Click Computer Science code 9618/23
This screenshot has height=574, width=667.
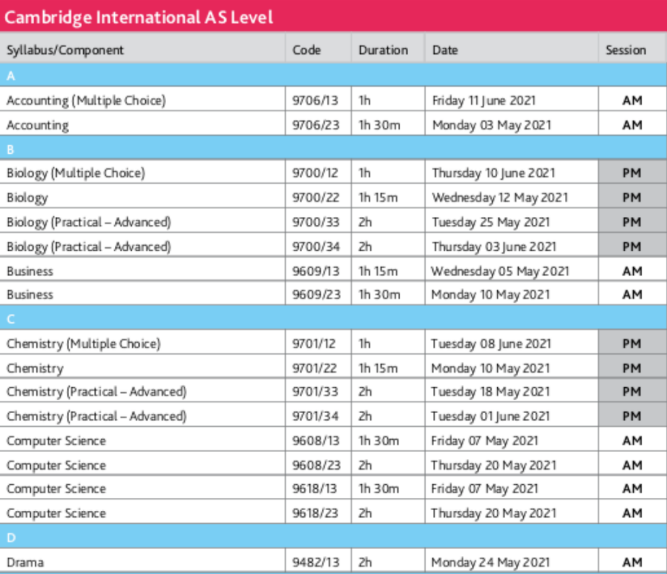314,513
